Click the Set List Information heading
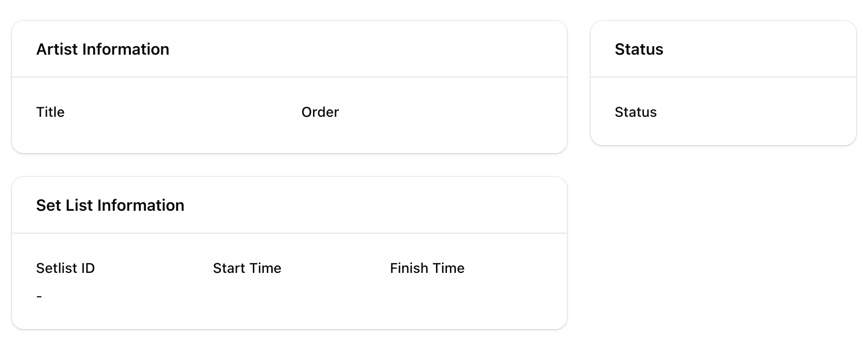Image resolution: width=868 pixels, height=340 pixels. (x=110, y=205)
